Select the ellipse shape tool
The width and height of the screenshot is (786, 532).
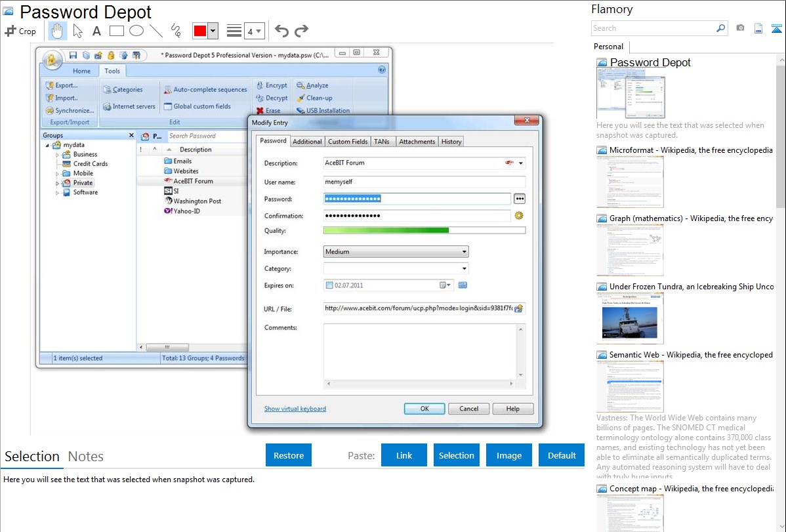tap(136, 31)
